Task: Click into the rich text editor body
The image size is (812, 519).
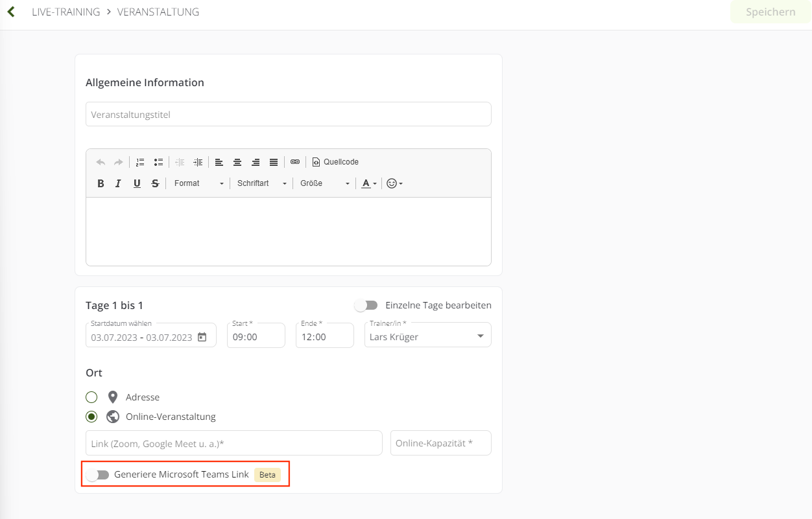Action: pyautogui.click(x=288, y=231)
